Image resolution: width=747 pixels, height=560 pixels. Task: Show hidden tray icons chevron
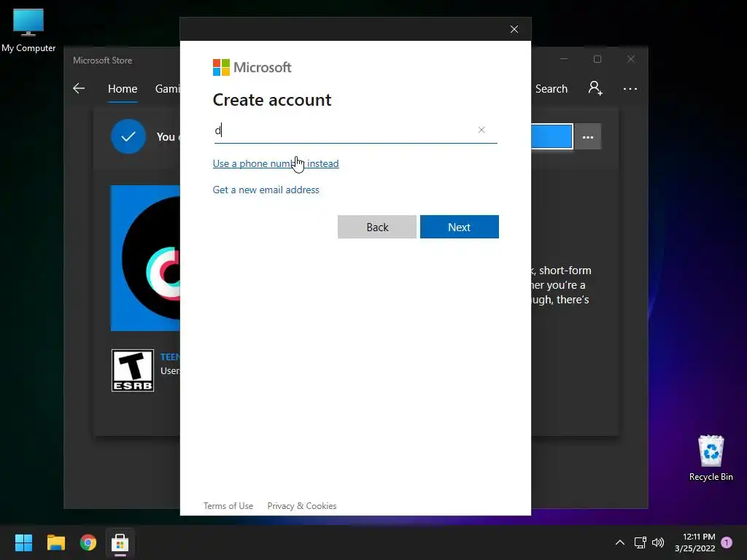click(x=620, y=542)
